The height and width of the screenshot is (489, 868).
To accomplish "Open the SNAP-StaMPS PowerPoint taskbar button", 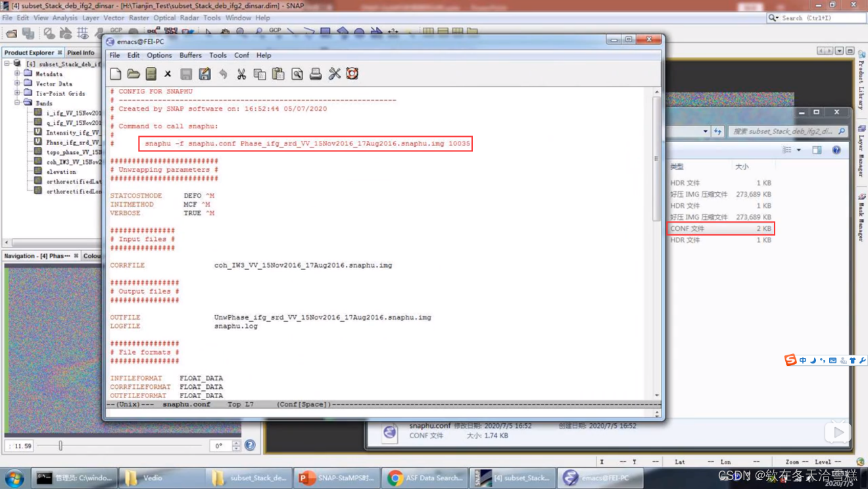I will (x=337, y=478).
